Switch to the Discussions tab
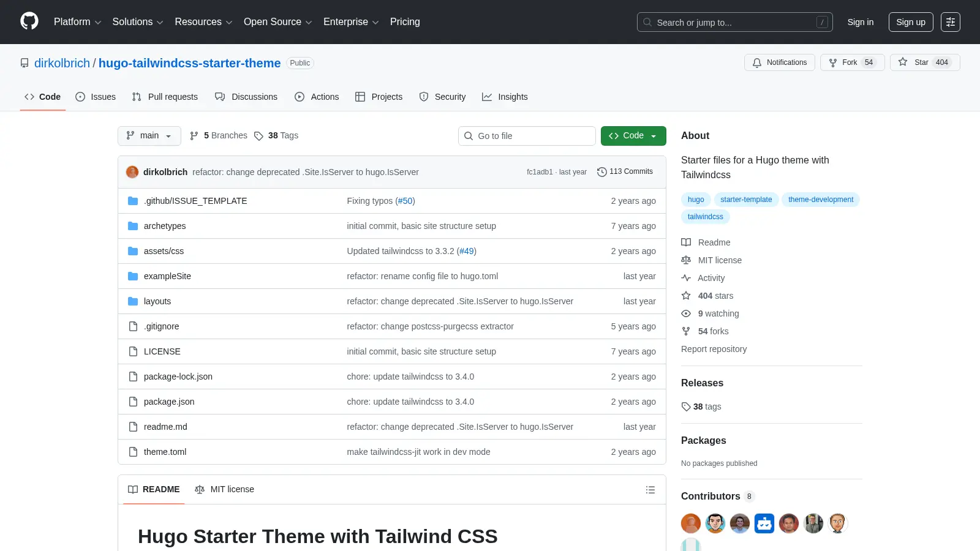This screenshot has width=980, height=551. click(x=246, y=97)
